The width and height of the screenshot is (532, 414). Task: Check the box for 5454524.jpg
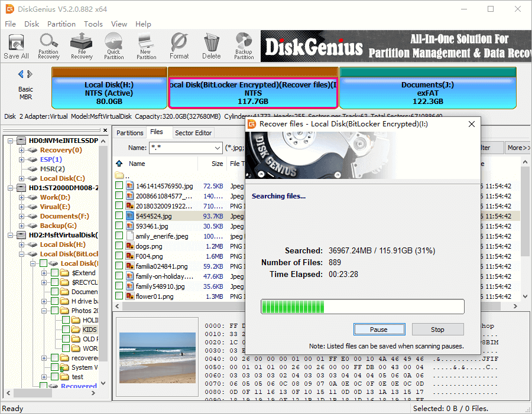(119, 216)
